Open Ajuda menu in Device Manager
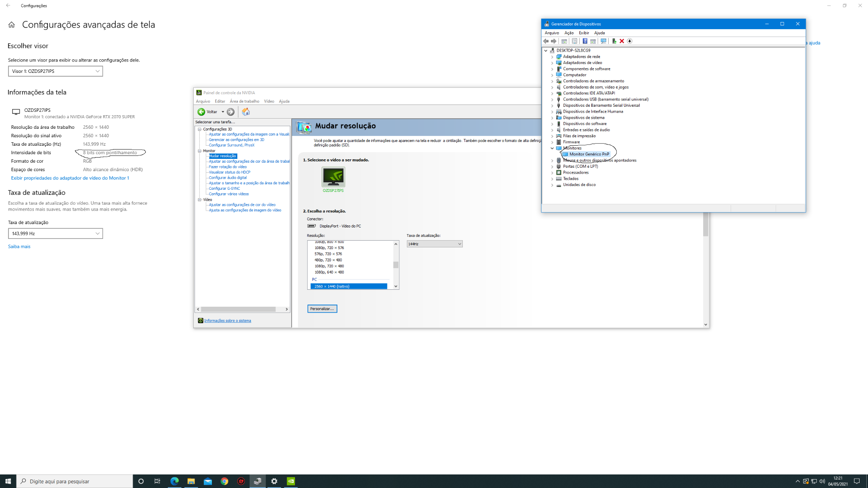Viewport: 868px width, 488px height. click(599, 33)
